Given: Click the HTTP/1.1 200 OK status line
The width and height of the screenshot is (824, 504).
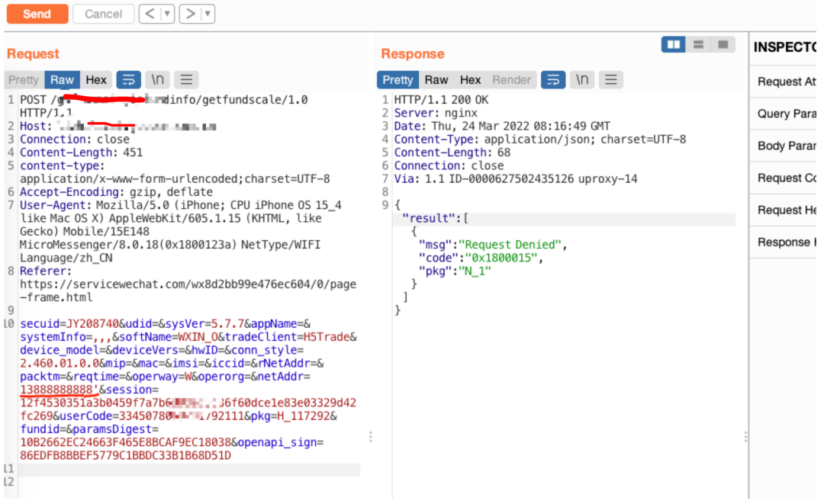Looking at the screenshot, I should [442, 100].
